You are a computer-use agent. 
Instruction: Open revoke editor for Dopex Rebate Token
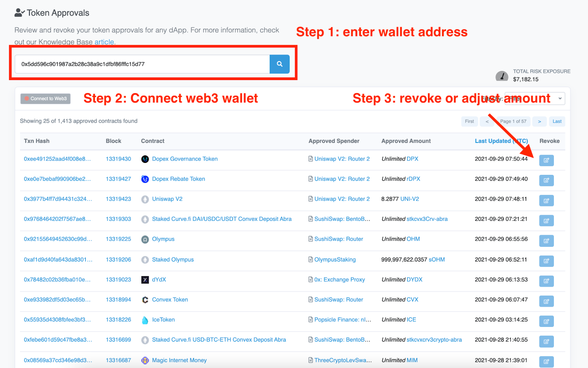click(546, 180)
